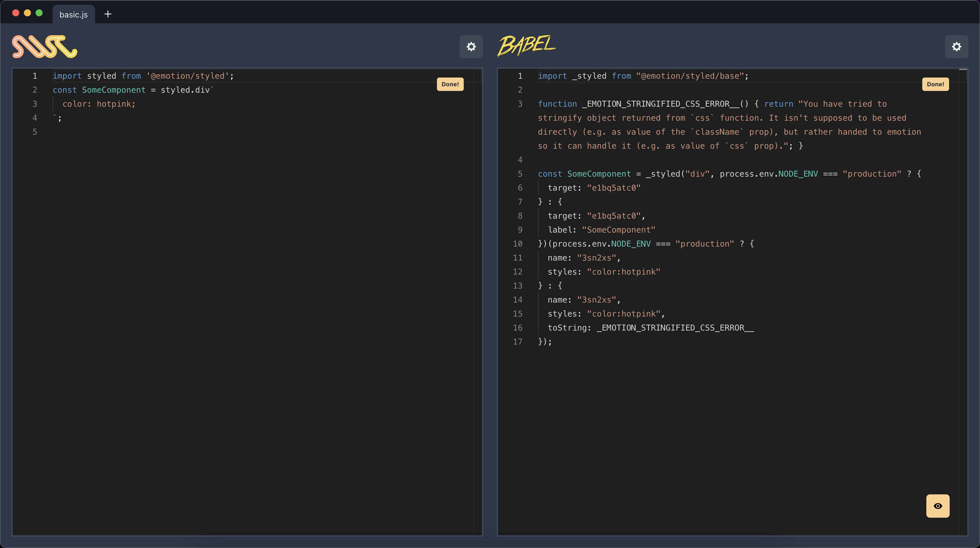980x548 pixels.
Task: Add new file tab with plus
Action: pos(108,14)
